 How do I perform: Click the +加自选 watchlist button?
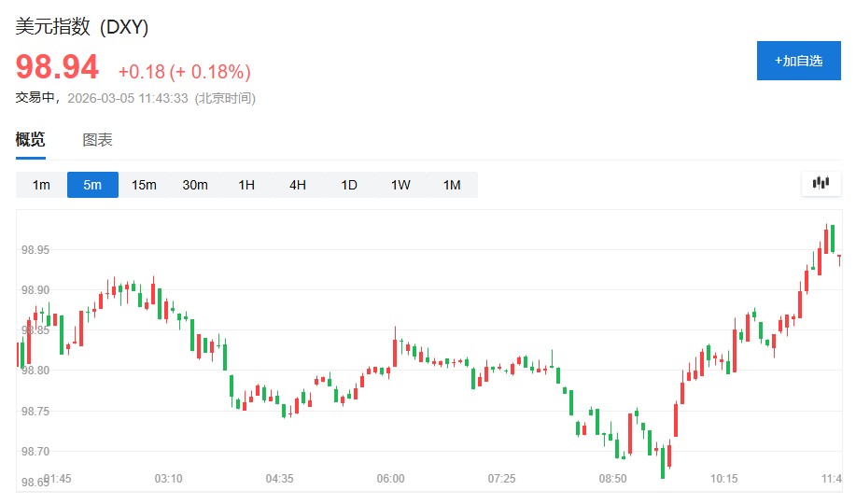click(798, 61)
